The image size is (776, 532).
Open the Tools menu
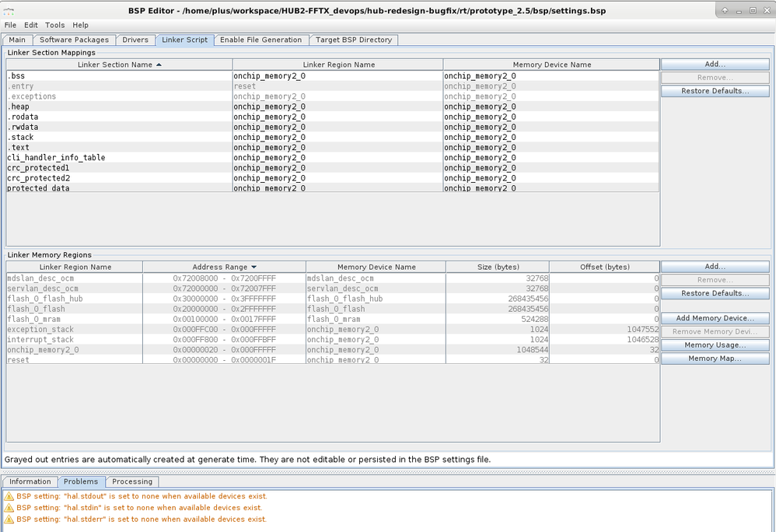55,25
